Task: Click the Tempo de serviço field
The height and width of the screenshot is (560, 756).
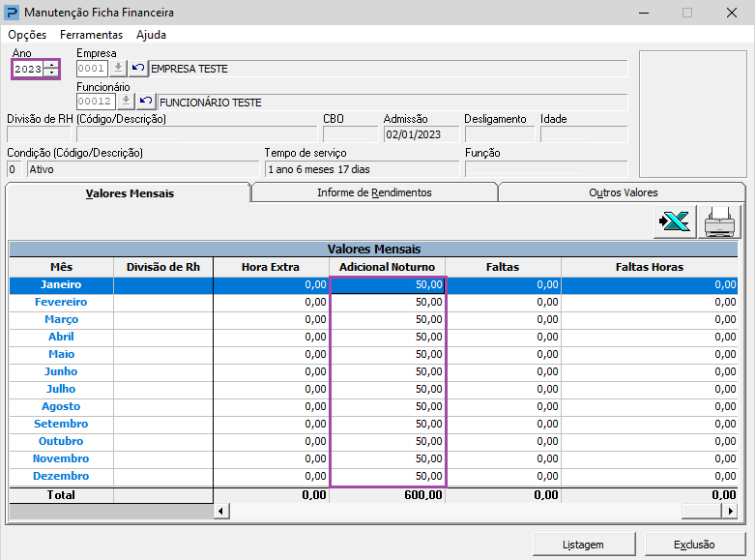Action: click(x=363, y=169)
